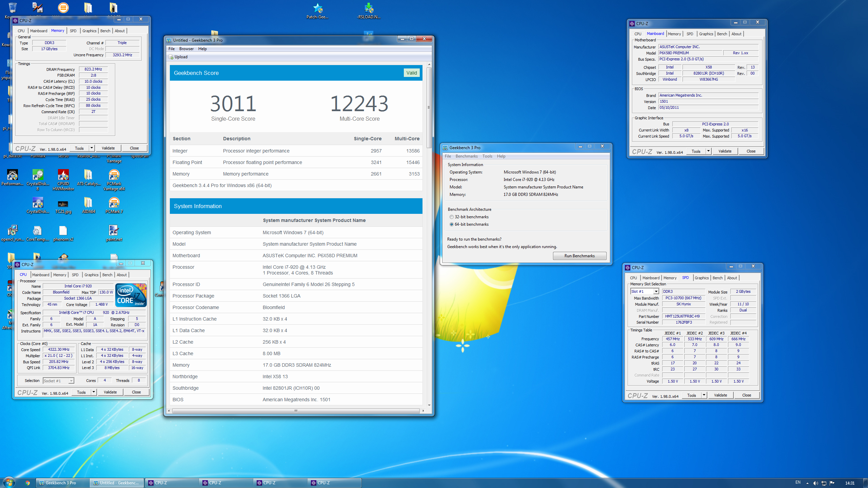Open the Patch-Gee... desktop icon
868x488 pixels.
pos(317,11)
